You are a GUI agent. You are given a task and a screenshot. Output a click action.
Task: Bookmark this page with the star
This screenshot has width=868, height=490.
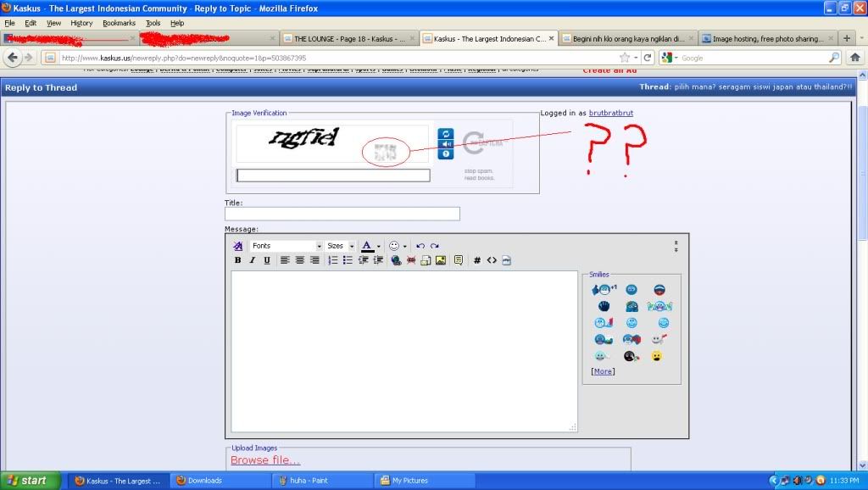[625, 58]
